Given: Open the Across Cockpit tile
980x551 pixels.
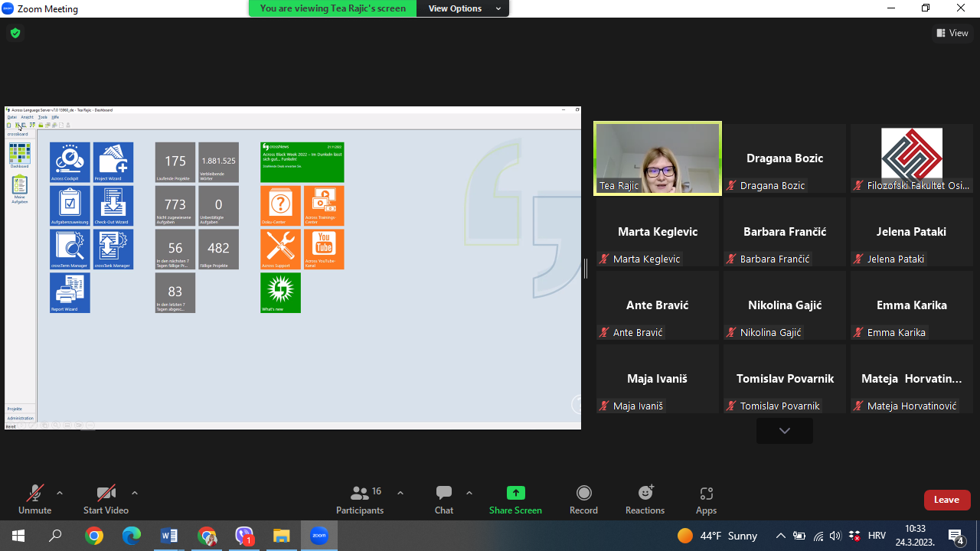Looking at the screenshot, I should pyautogui.click(x=70, y=162).
